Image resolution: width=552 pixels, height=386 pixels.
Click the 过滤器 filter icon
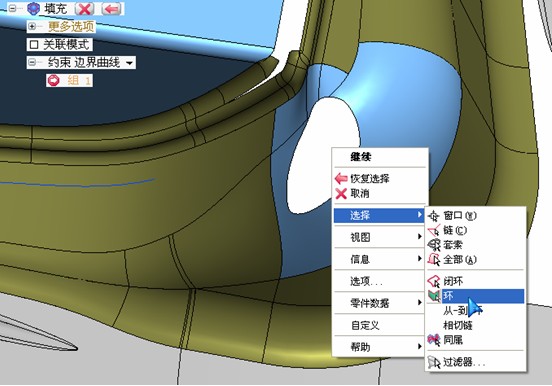pos(434,362)
